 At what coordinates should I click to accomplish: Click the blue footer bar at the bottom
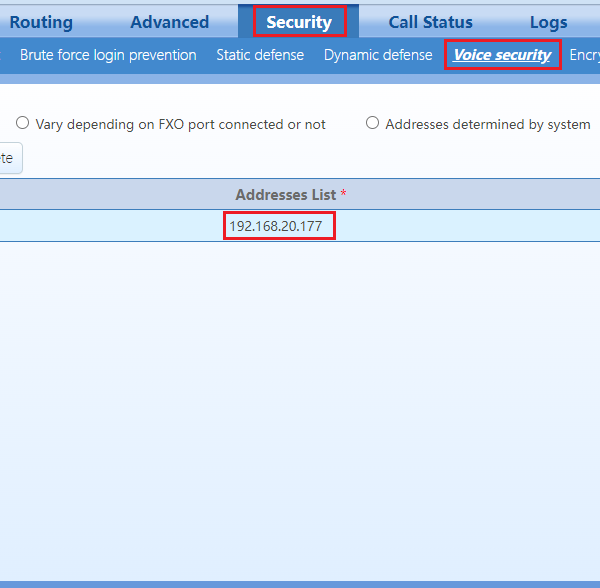tap(300, 583)
